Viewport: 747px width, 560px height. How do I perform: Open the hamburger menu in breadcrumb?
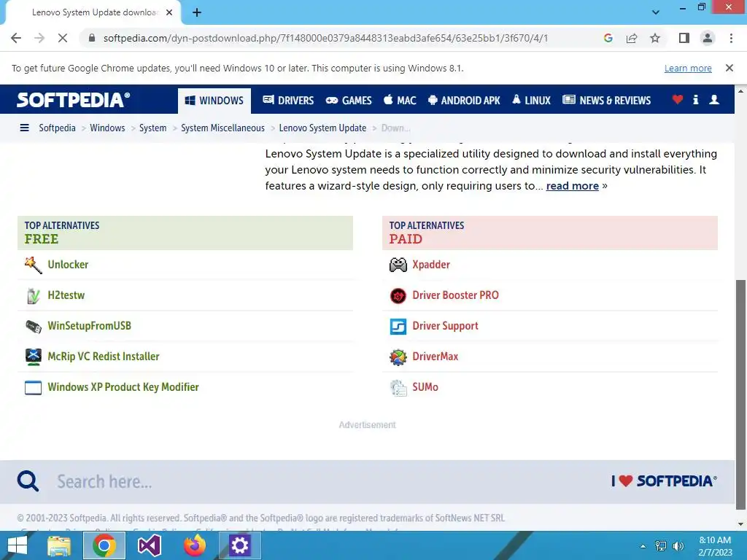point(24,128)
